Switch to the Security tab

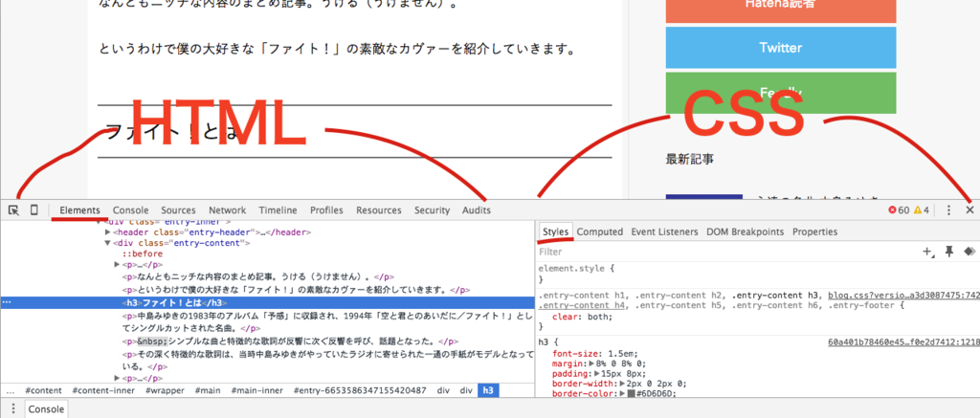[x=432, y=209]
